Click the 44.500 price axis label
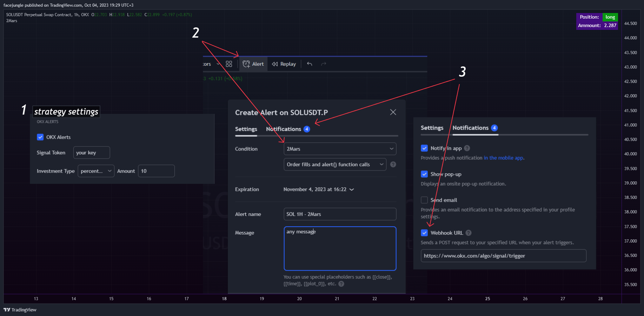This screenshot has width=644, height=316. coord(631,24)
